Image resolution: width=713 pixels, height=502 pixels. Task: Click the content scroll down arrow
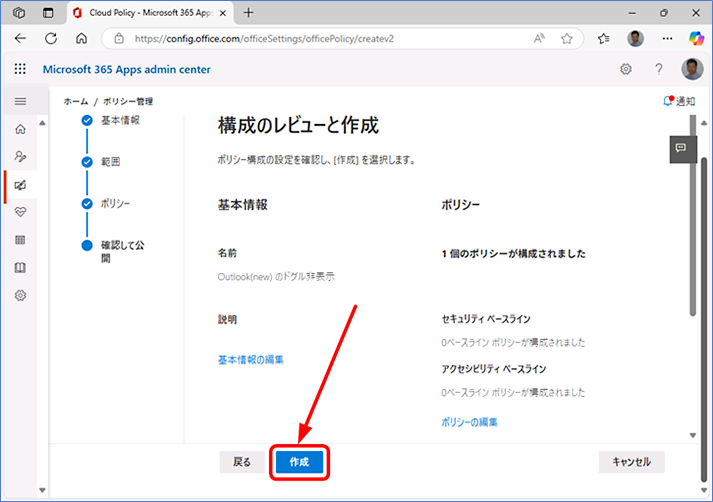tap(693, 435)
